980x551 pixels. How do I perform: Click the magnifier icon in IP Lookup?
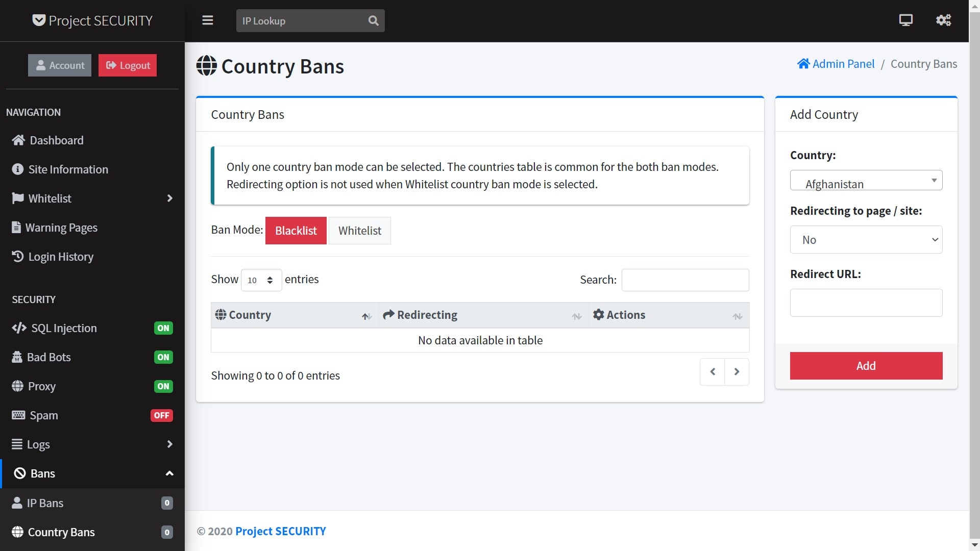coord(373,21)
